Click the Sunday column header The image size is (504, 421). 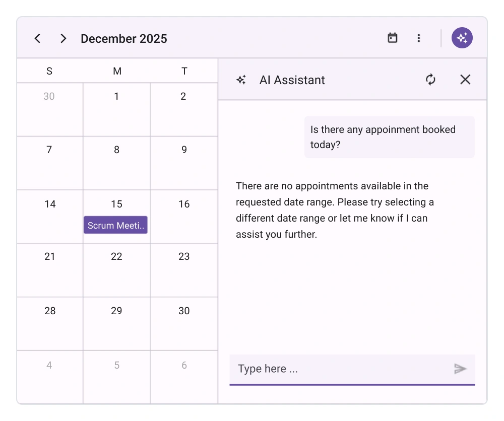tap(49, 71)
